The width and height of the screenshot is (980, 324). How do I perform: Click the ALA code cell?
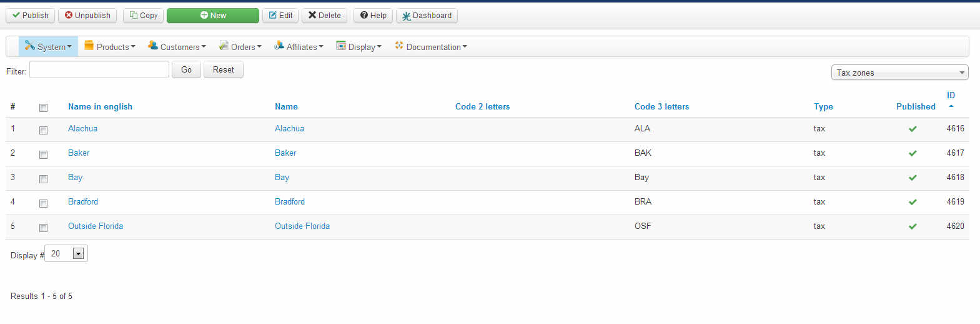(642, 128)
